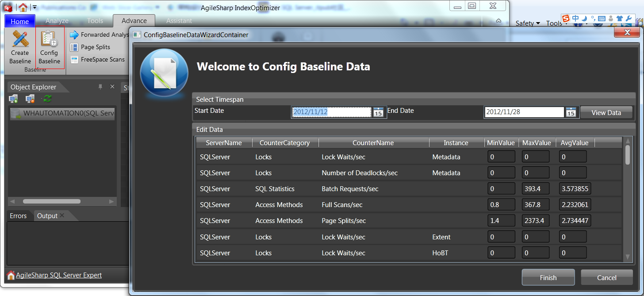The height and width of the screenshot is (296, 644).
Task: Toggle the Chinese input mode icon
Action: (575, 18)
